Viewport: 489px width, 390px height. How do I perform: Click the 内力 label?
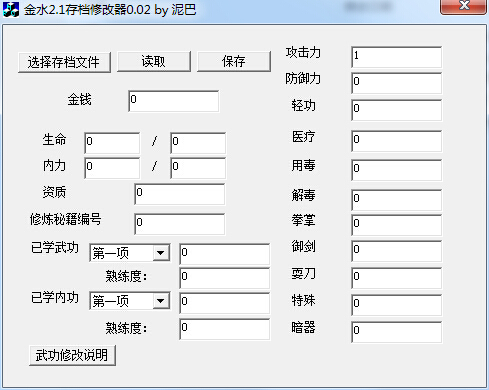coord(54,165)
